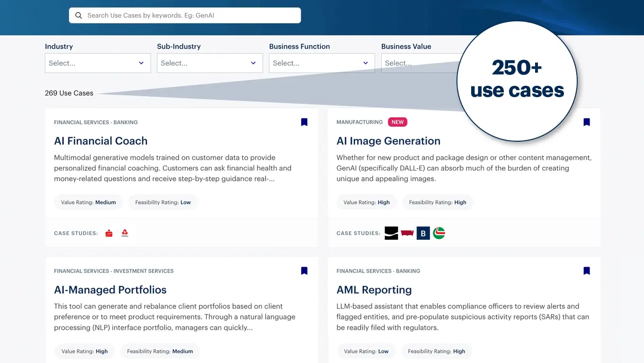The width and height of the screenshot is (644, 363).
Task: Focus the Search Use Cases keyword field
Action: [x=189, y=16]
